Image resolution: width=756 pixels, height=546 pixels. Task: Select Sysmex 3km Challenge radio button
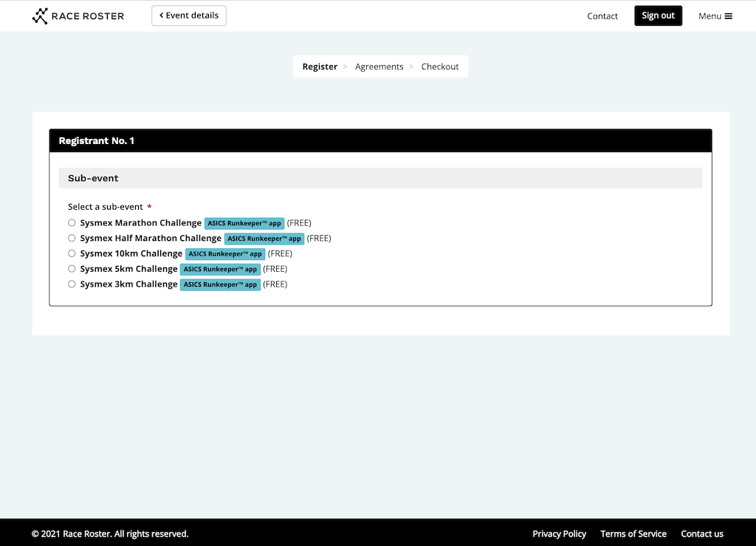(72, 284)
